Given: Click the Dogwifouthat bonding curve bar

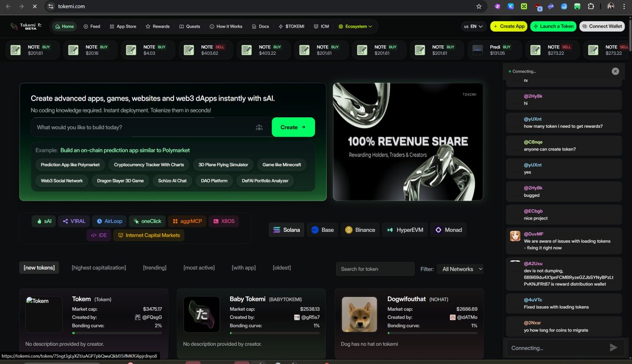Looking at the screenshot, I should coord(432,333).
